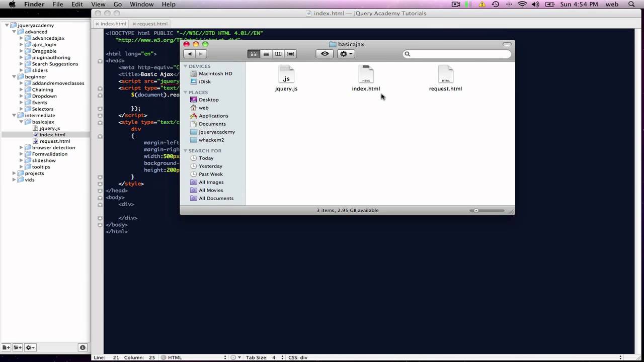The height and width of the screenshot is (362, 644).
Task: Open the Help menu
Action: (x=169, y=5)
